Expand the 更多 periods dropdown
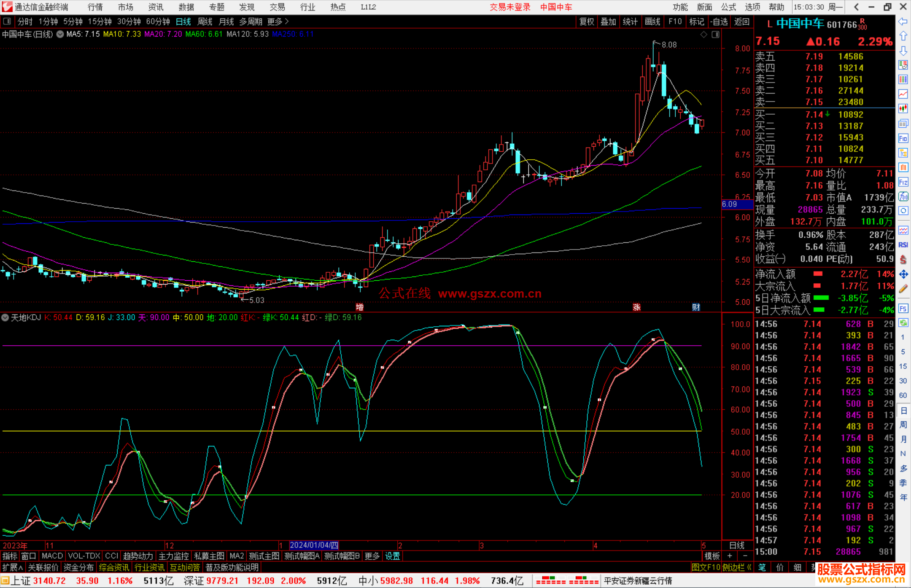Screen dimensions: 911x588 tap(278, 21)
